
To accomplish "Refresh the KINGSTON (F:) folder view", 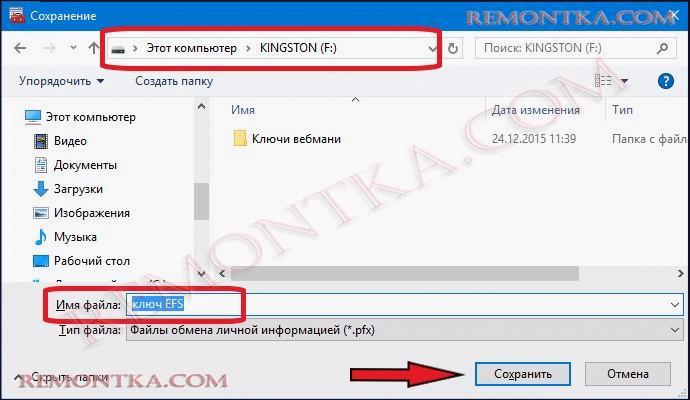I will click(x=453, y=48).
